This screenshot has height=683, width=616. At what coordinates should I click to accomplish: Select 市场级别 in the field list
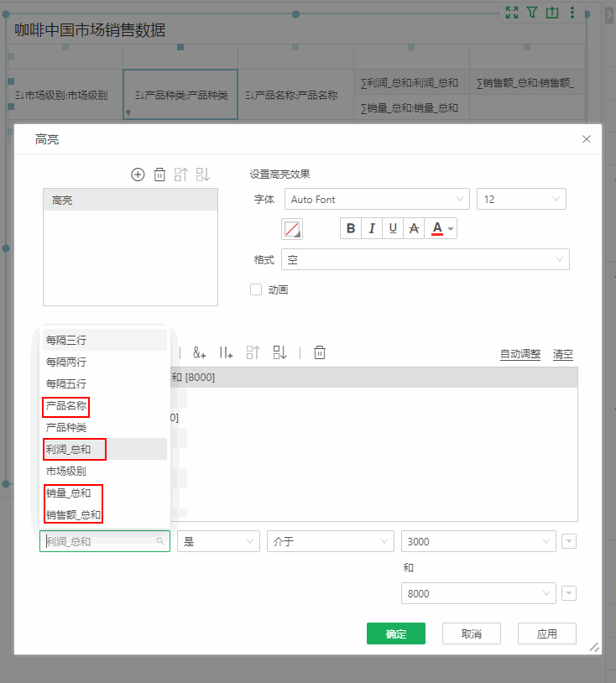click(x=105, y=471)
